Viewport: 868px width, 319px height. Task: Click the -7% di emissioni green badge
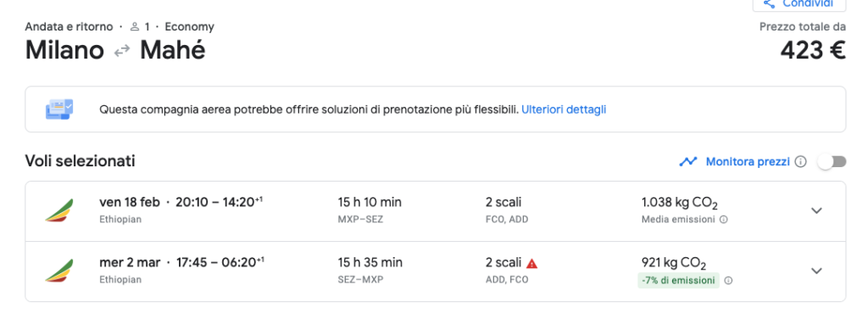[x=678, y=280]
